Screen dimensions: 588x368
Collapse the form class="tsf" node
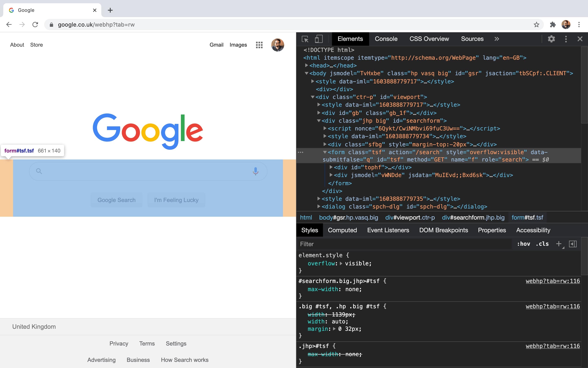(325, 152)
